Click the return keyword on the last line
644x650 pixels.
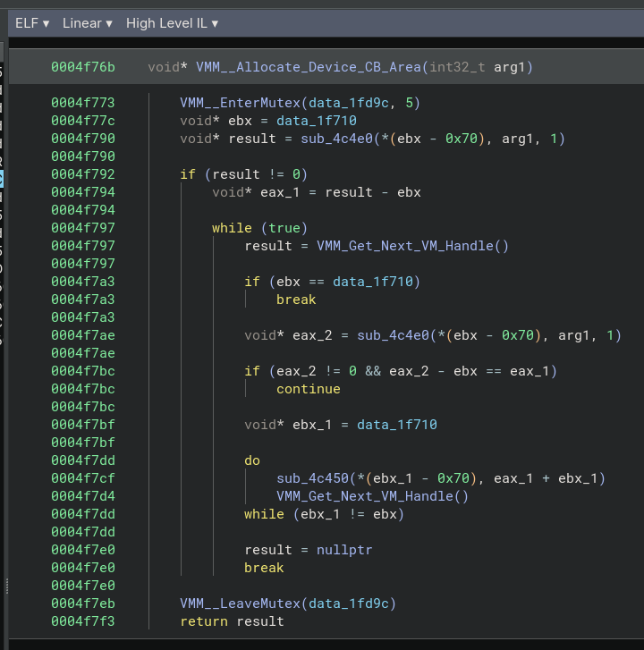tap(204, 621)
